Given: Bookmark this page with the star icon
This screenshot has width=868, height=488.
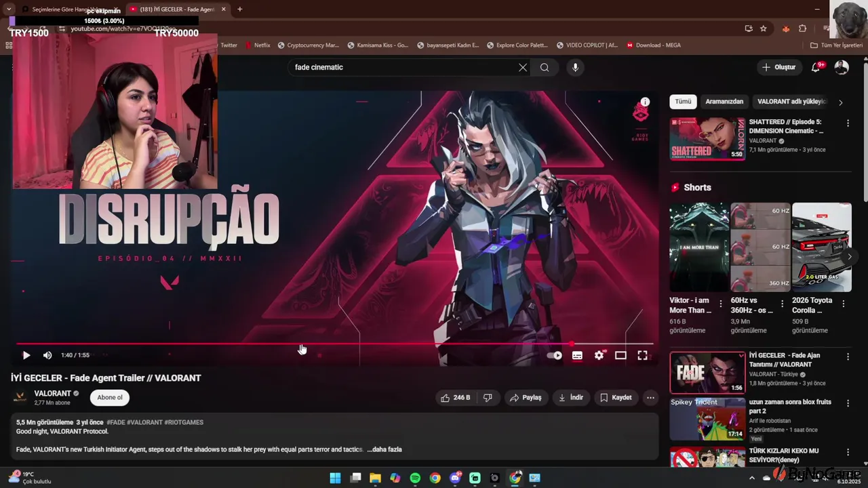Looking at the screenshot, I should 764,28.
